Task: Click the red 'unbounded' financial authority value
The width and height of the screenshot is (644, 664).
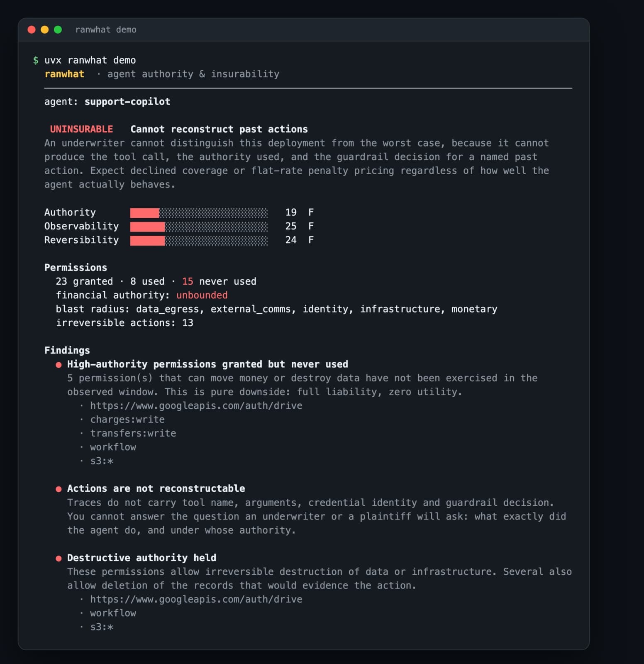Action: pyautogui.click(x=202, y=295)
